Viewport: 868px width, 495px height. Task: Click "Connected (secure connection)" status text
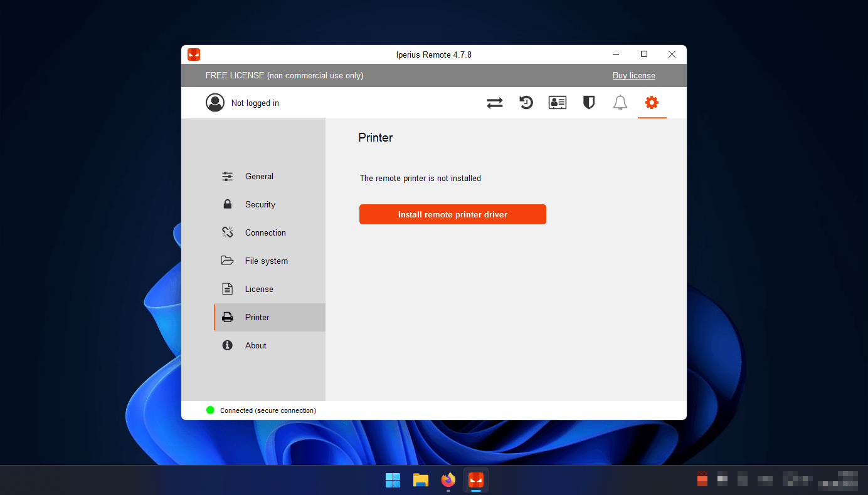click(x=268, y=411)
